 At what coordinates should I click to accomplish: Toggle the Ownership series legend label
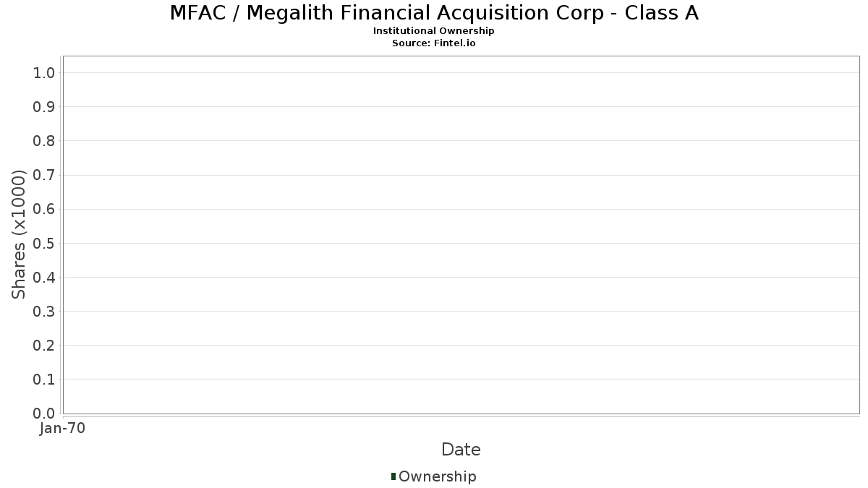(x=437, y=476)
